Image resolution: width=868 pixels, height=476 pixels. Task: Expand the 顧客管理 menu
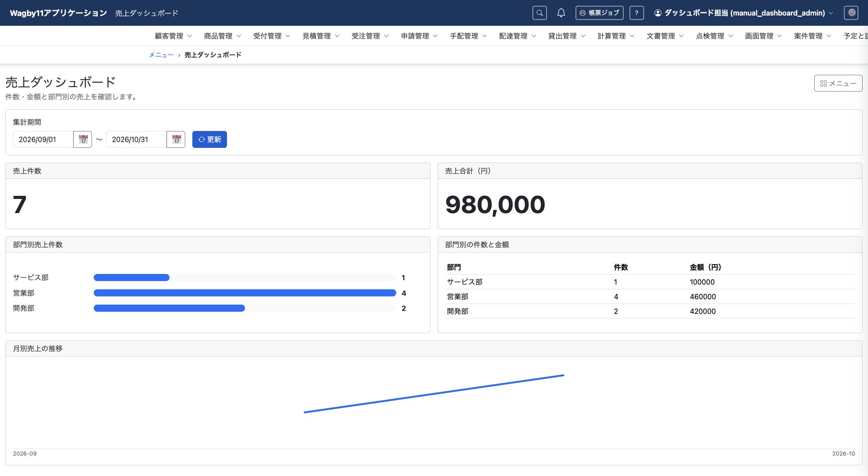pos(173,36)
